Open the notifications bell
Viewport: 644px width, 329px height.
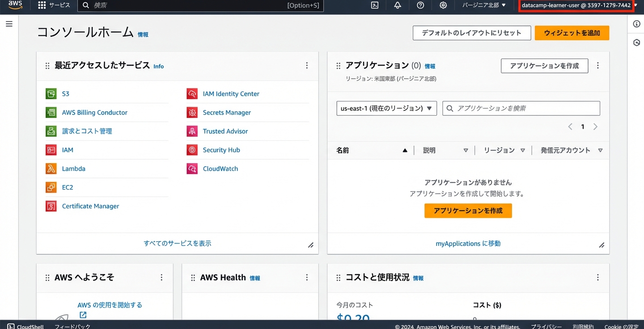tap(398, 5)
